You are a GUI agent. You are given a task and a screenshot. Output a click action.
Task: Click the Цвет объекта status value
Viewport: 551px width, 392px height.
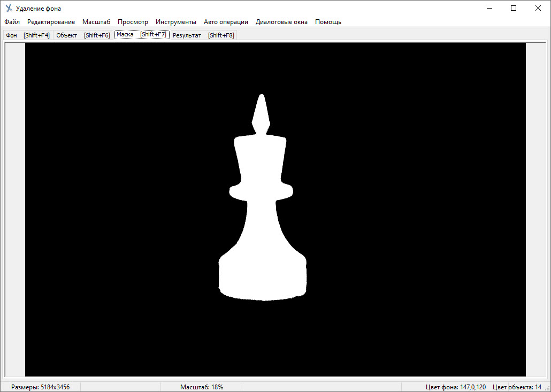click(x=517, y=387)
